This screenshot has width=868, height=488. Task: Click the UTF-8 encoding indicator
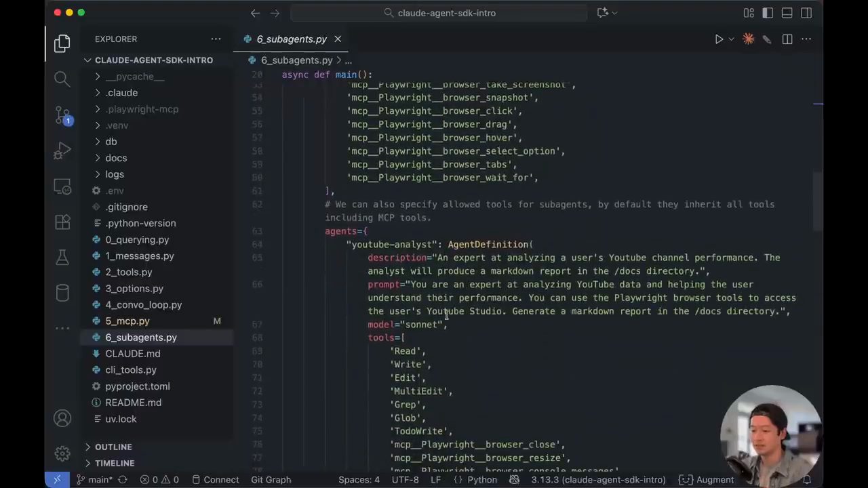pyautogui.click(x=405, y=479)
